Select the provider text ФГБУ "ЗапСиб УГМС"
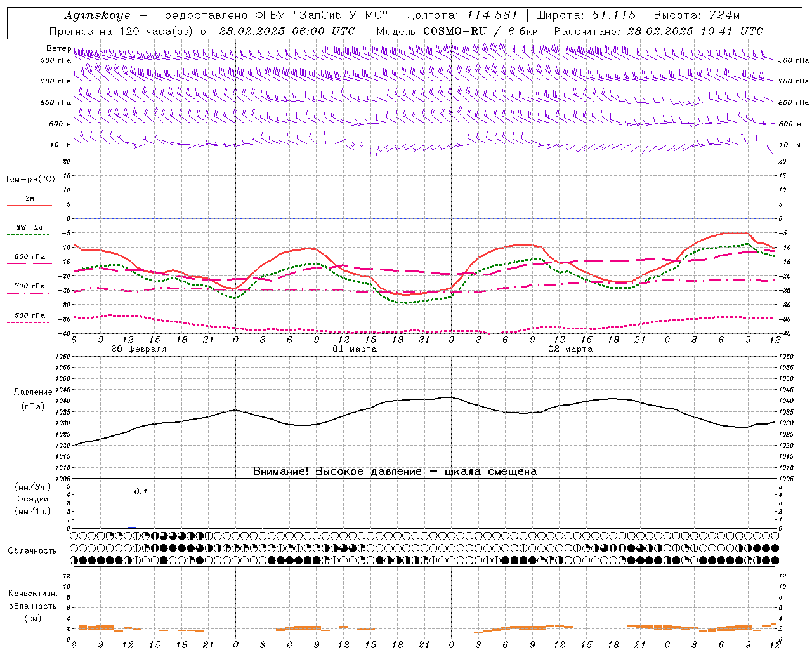The height and width of the screenshot is (650, 812). pos(322,15)
